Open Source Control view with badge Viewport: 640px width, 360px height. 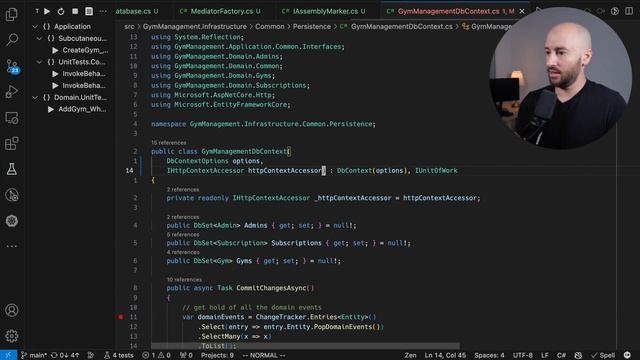[x=12, y=66]
